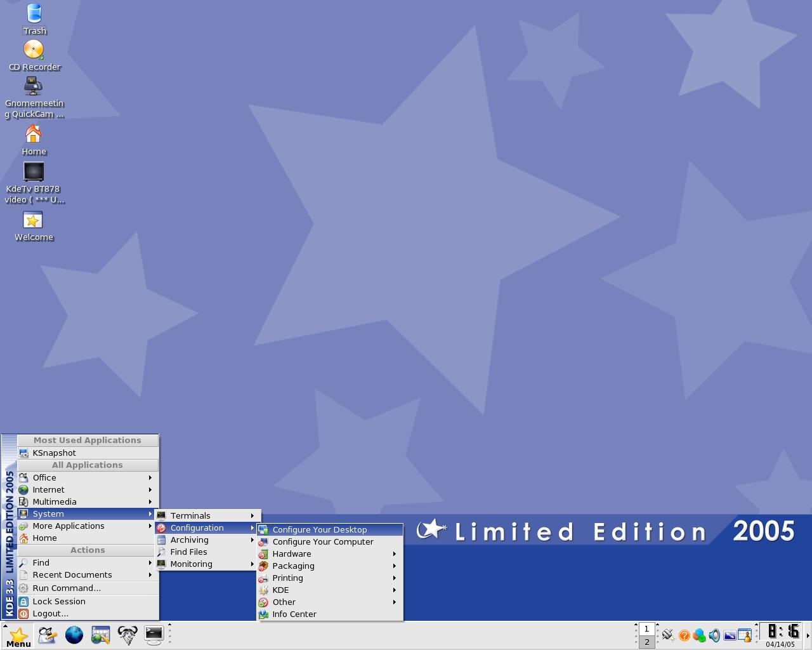Open Info Center from Configuration submenu

pyautogui.click(x=330, y=614)
